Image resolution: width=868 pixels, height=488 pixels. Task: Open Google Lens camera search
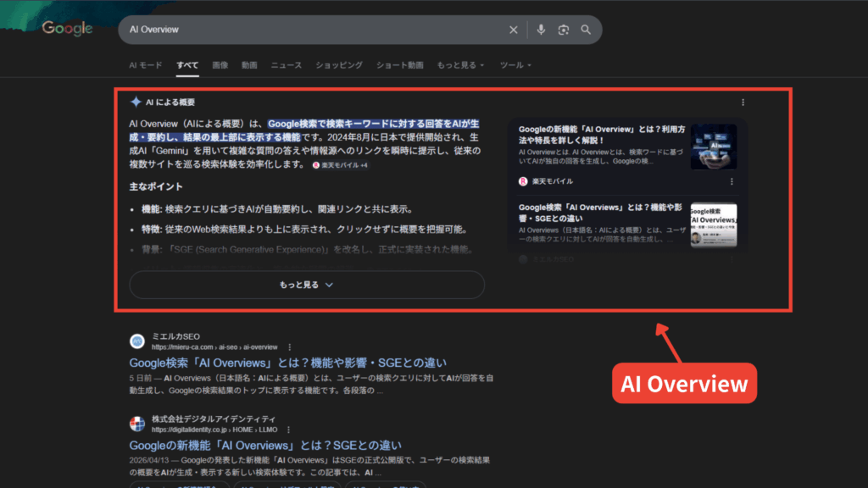564,30
